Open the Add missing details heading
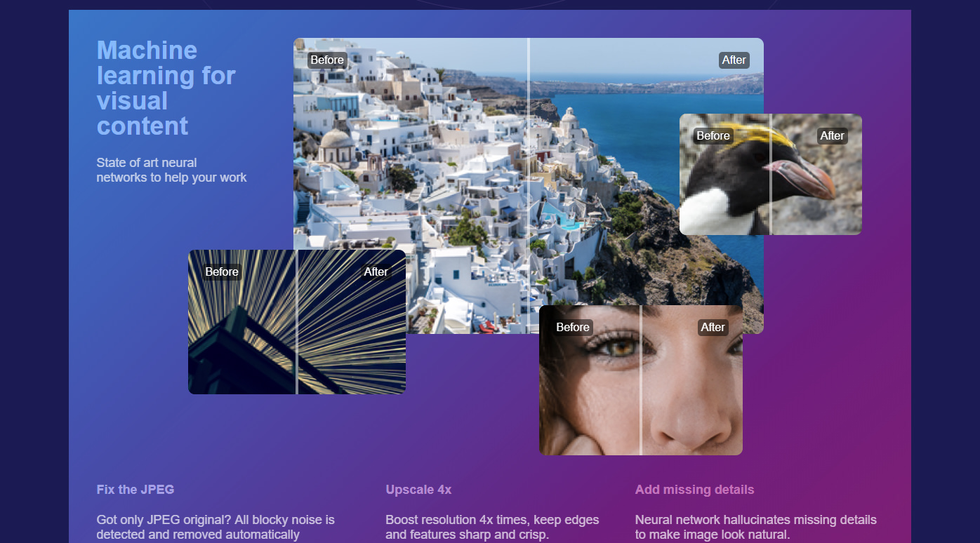The image size is (980, 543). pyautogui.click(x=694, y=490)
